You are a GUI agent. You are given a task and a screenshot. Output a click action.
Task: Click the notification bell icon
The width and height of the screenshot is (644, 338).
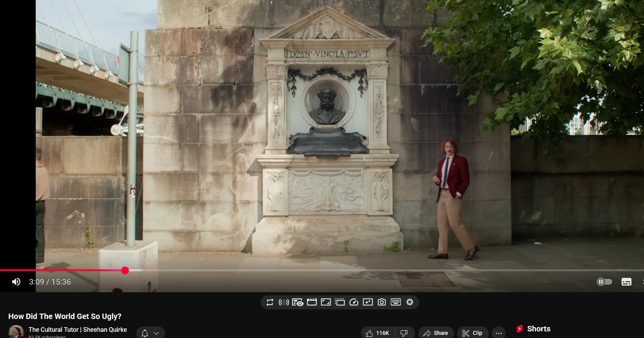pos(145,333)
